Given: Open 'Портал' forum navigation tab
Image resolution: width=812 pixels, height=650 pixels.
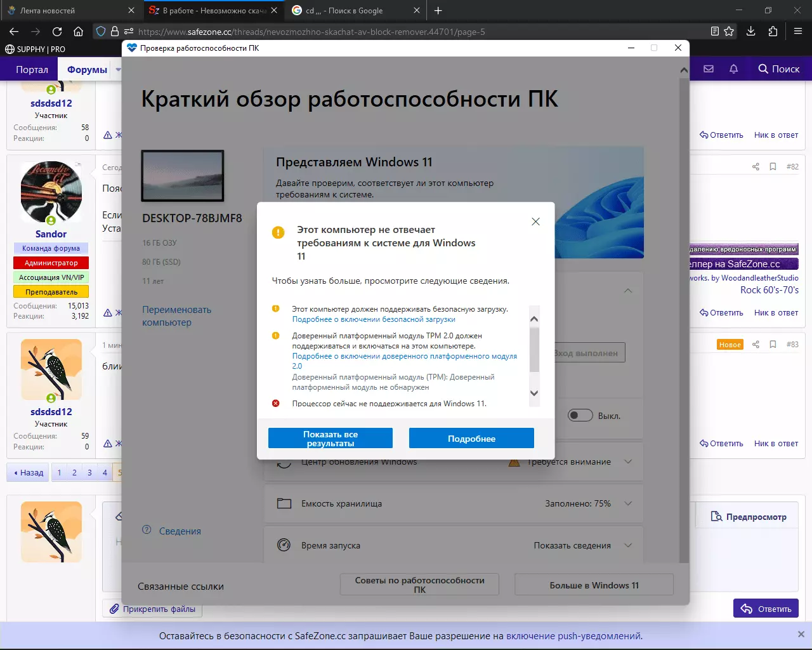Looking at the screenshot, I should click(32, 69).
